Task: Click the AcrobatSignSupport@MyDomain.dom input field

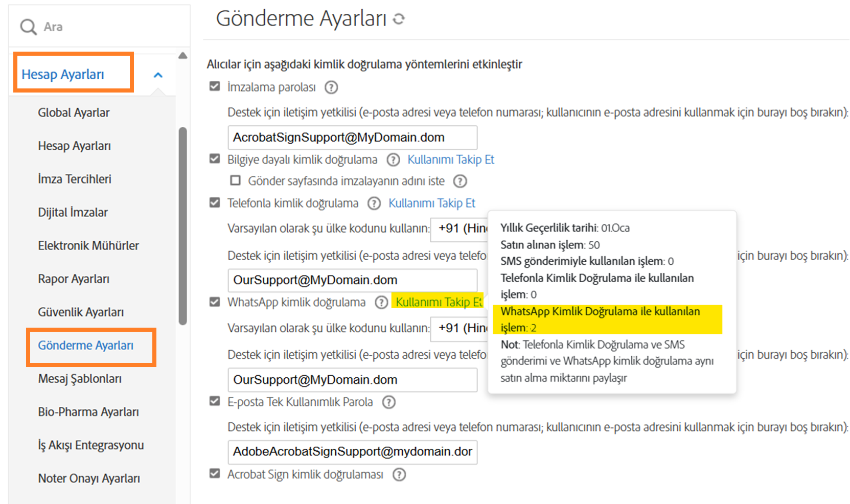Action: tap(352, 137)
